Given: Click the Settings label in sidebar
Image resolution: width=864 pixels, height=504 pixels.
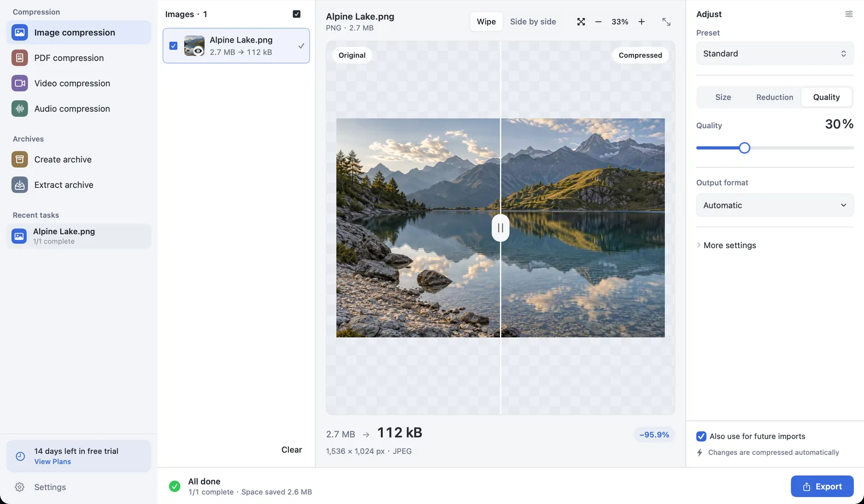Looking at the screenshot, I should pyautogui.click(x=50, y=487).
